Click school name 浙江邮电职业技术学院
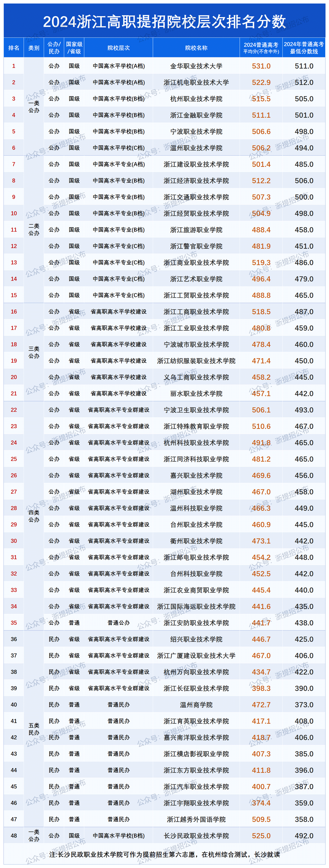329x868 pixels. [x=196, y=557]
